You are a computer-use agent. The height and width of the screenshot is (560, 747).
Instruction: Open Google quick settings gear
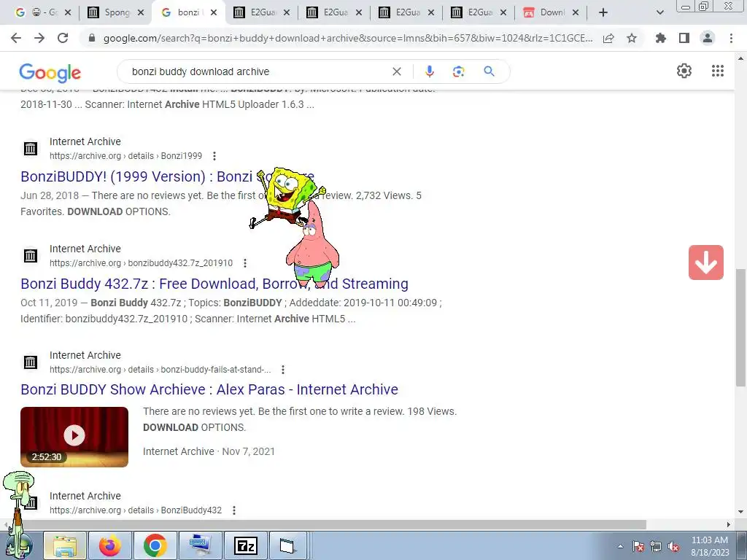(684, 71)
